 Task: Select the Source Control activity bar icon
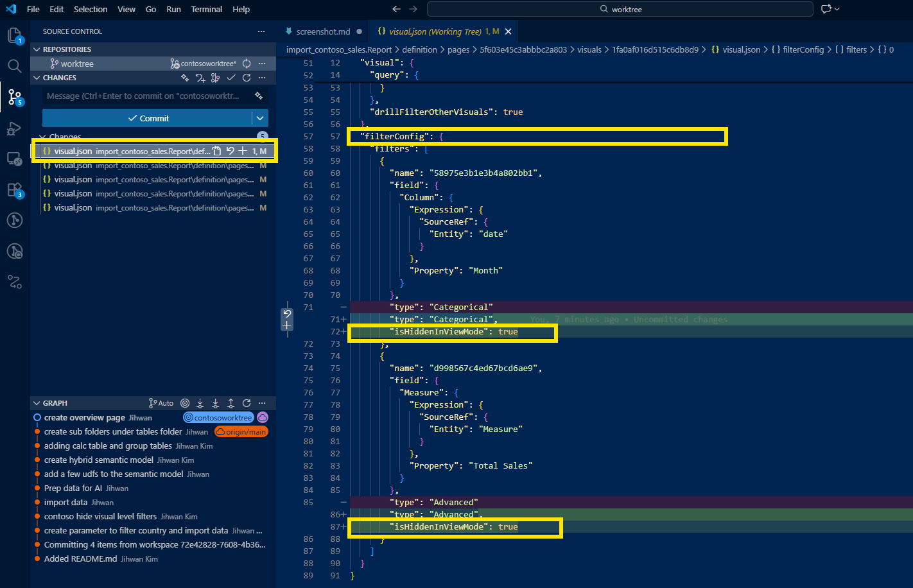coord(14,97)
